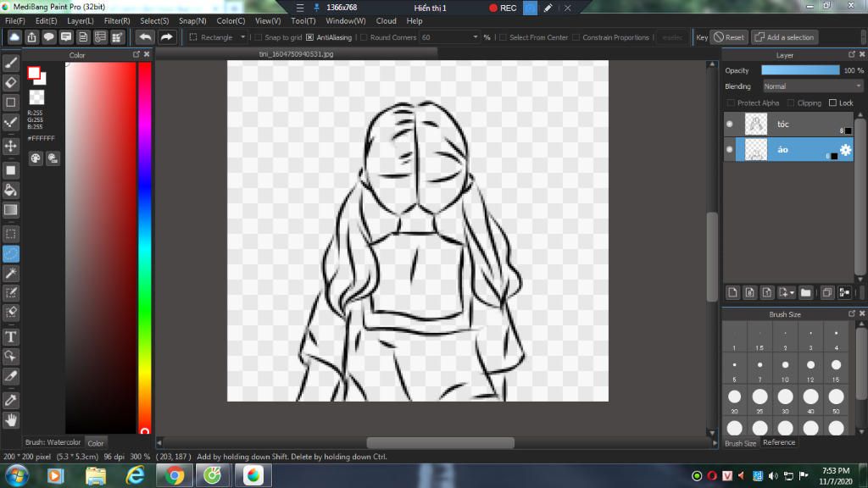This screenshot has height=488, width=868.
Task: Select the Brush: Watercolor tab
Action: (x=53, y=442)
